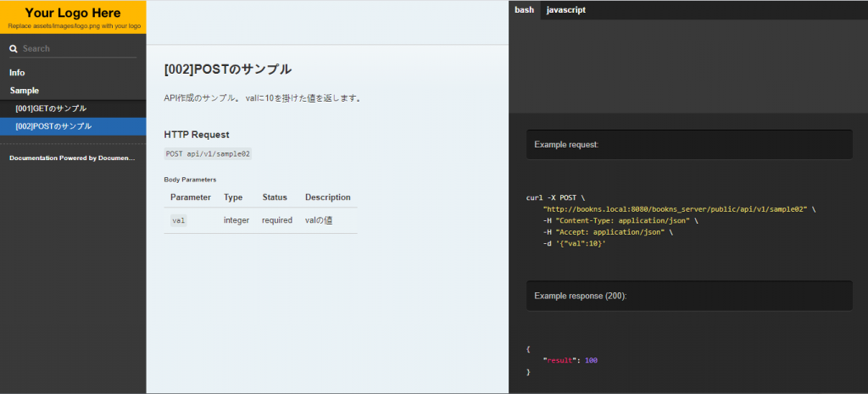
Task: Click the Parameter column header
Action: pyautogui.click(x=191, y=197)
